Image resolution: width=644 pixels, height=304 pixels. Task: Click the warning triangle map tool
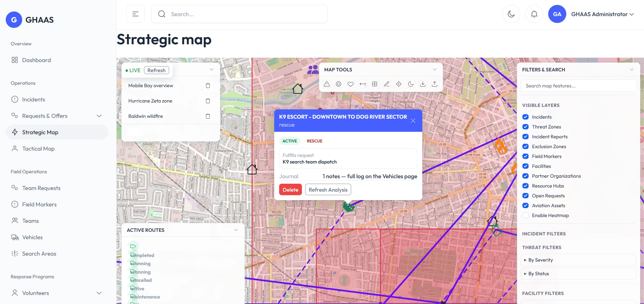click(x=327, y=84)
